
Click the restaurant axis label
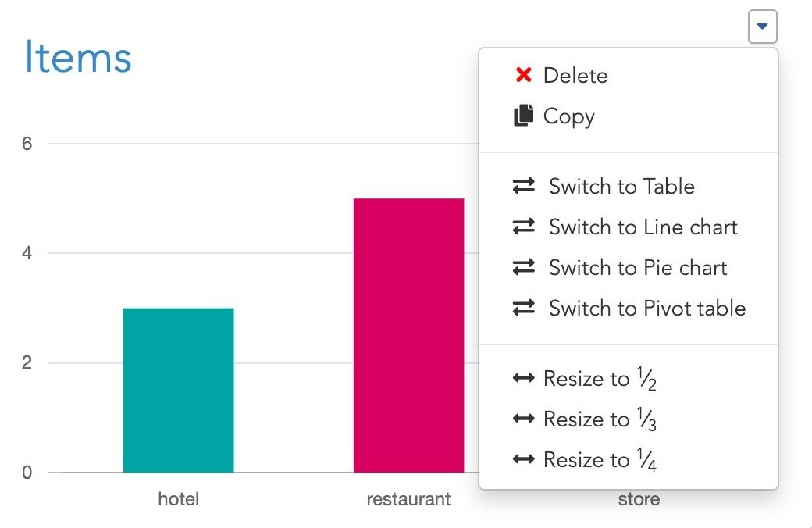408,499
